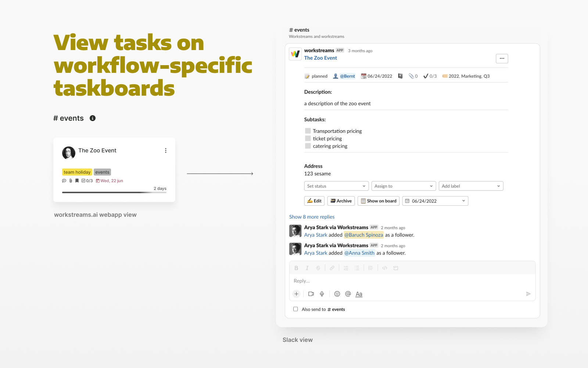
Task: Expand the Assign to dropdown
Action: coord(403,186)
